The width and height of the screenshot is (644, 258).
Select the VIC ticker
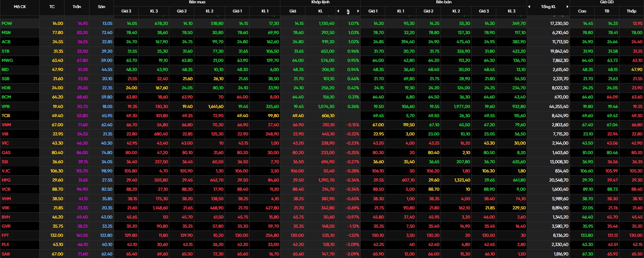pyautogui.click(x=5, y=143)
